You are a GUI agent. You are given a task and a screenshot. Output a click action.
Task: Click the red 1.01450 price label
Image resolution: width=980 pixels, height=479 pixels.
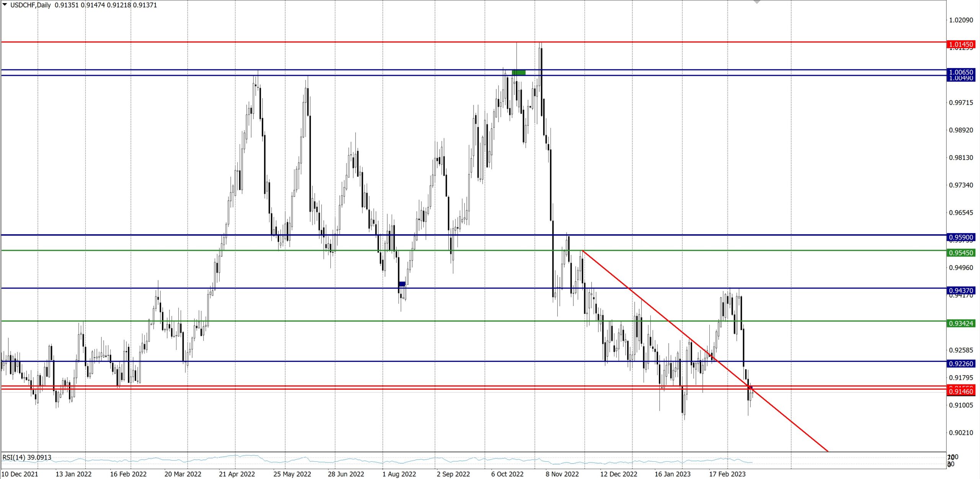tap(961, 44)
